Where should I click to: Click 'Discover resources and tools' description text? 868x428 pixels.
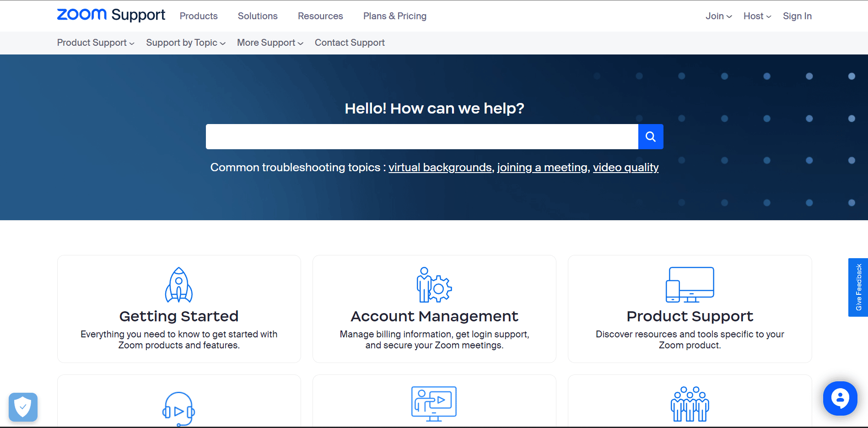(x=690, y=340)
